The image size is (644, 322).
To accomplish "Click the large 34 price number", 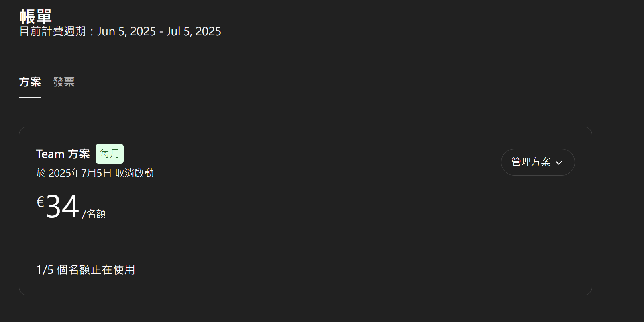I will tap(62, 207).
